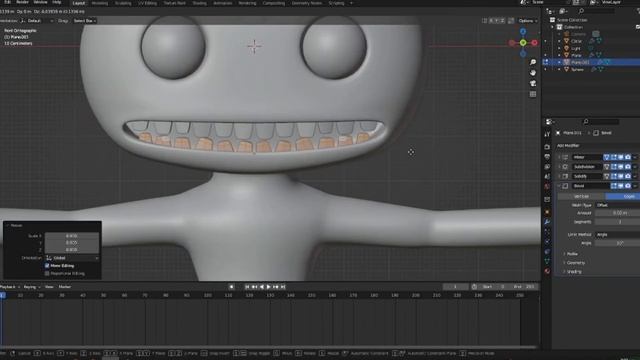
Task: Switch perspective/orthographic grid icon in viewport
Action: [x=533, y=94]
